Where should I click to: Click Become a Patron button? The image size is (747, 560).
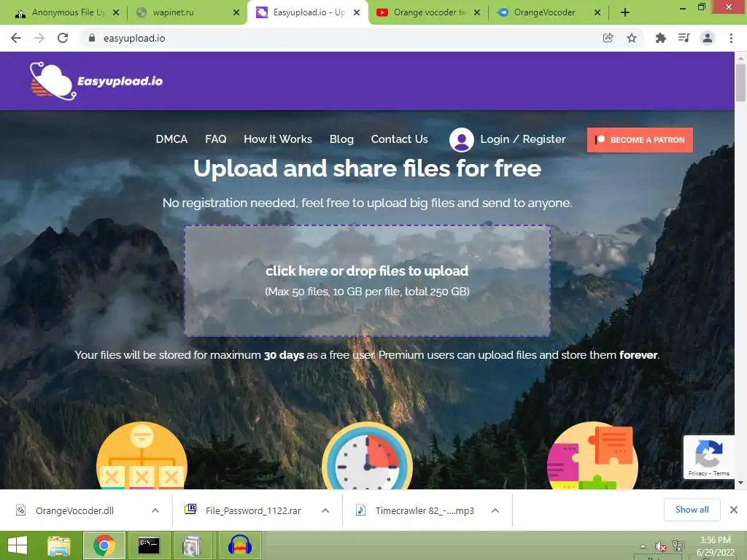[x=640, y=140]
